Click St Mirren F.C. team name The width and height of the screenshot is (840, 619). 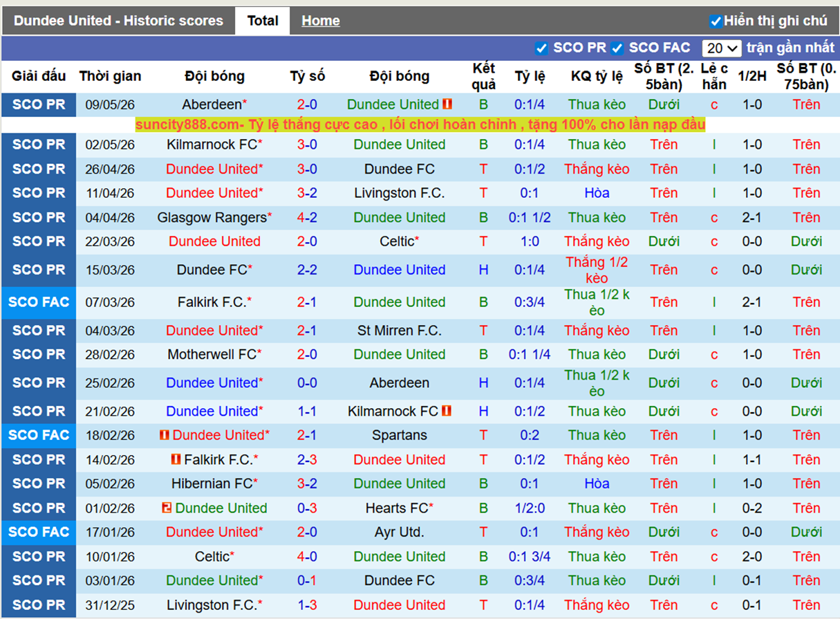(x=400, y=331)
